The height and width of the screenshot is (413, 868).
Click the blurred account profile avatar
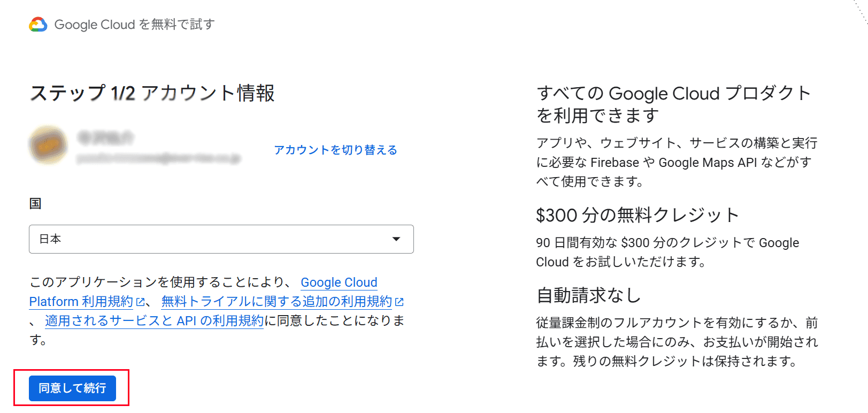click(48, 145)
